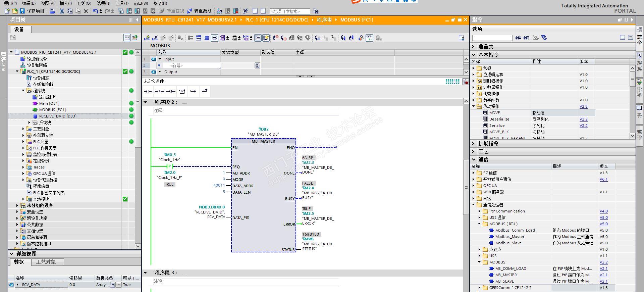The width and height of the screenshot is (644, 292).
Task: Click the editor toolbar icon with the yellow star
Action: point(266,38)
